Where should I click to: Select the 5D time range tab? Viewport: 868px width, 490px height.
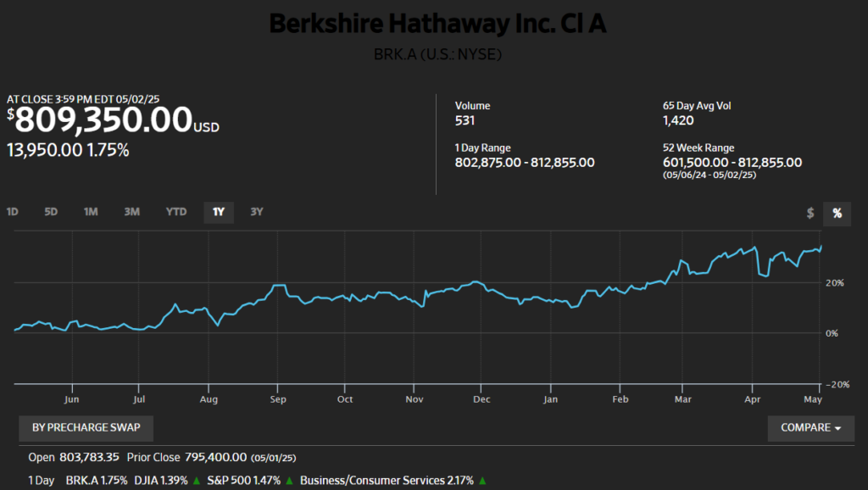(x=51, y=212)
